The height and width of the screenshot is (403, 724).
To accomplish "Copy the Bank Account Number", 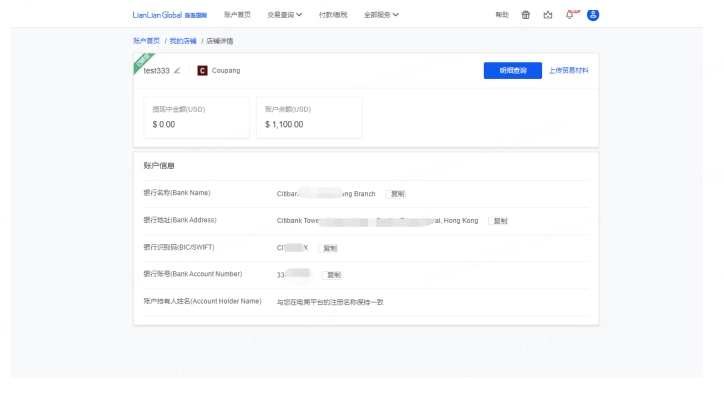I will click(333, 275).
